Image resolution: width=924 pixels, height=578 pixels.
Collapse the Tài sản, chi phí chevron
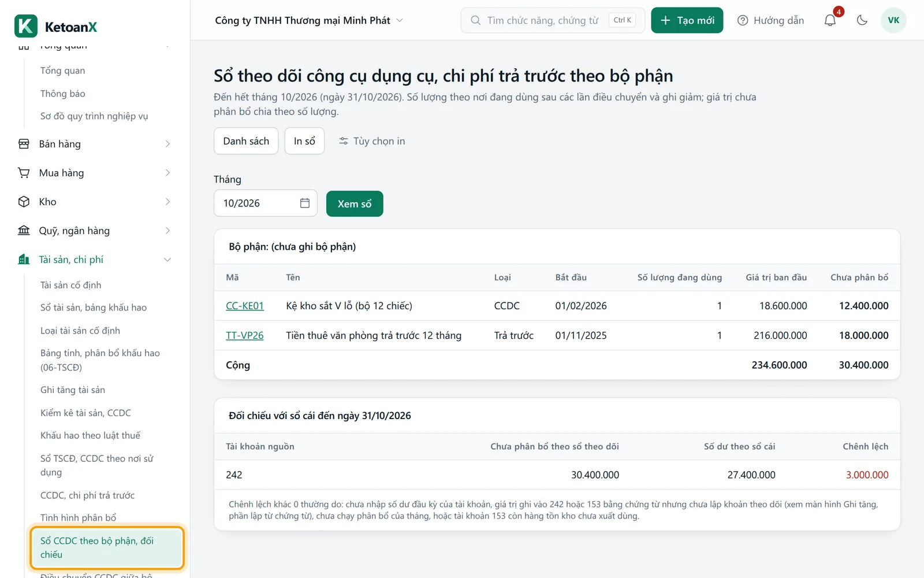(x=167, y=260)
